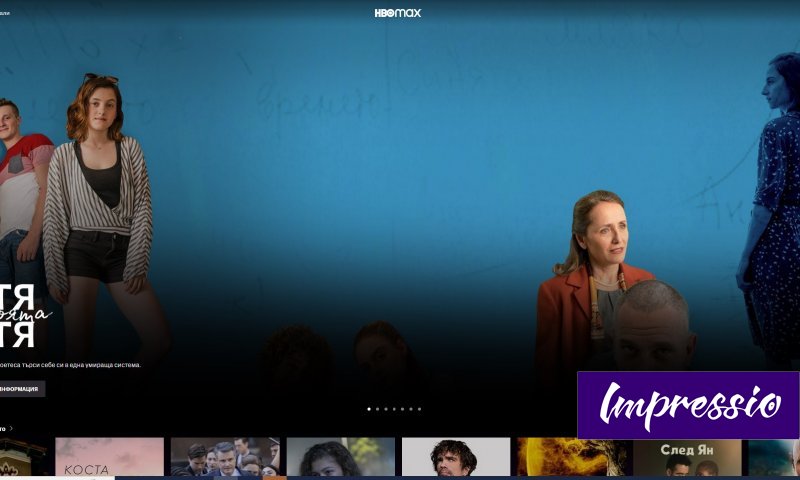Go to the sixth carousel dot

(x=411, y=409)
